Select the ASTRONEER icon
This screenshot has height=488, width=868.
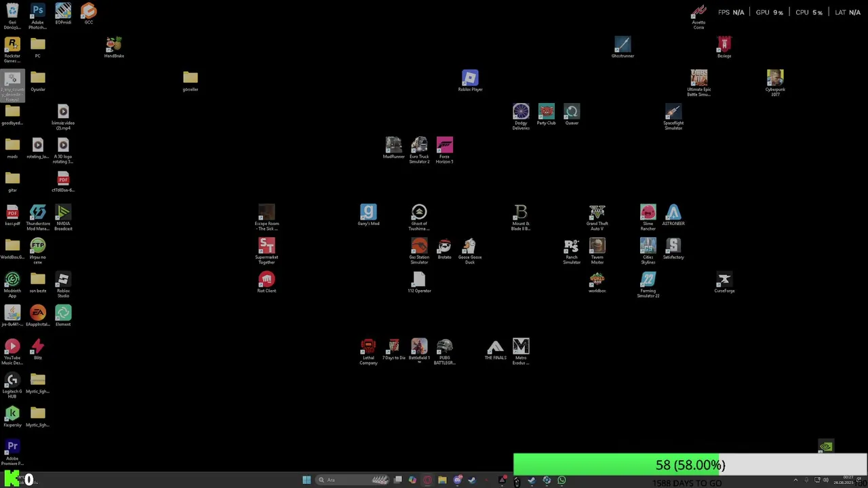[673, 216]
